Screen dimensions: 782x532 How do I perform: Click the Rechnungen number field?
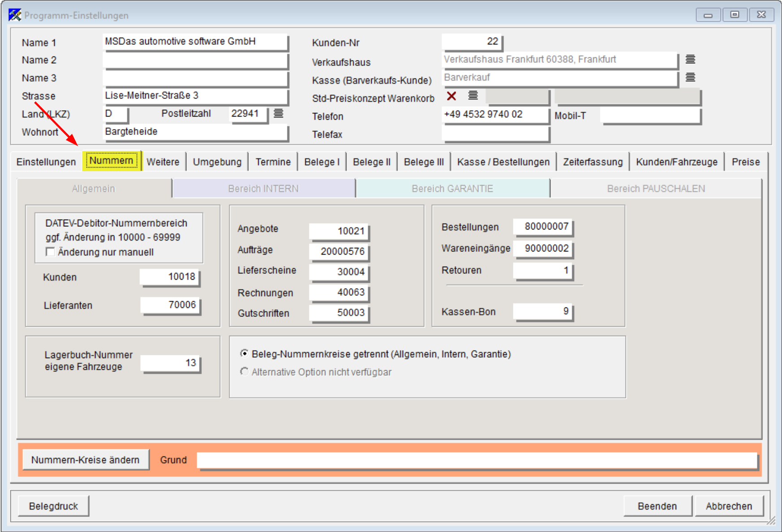[339, 293]
